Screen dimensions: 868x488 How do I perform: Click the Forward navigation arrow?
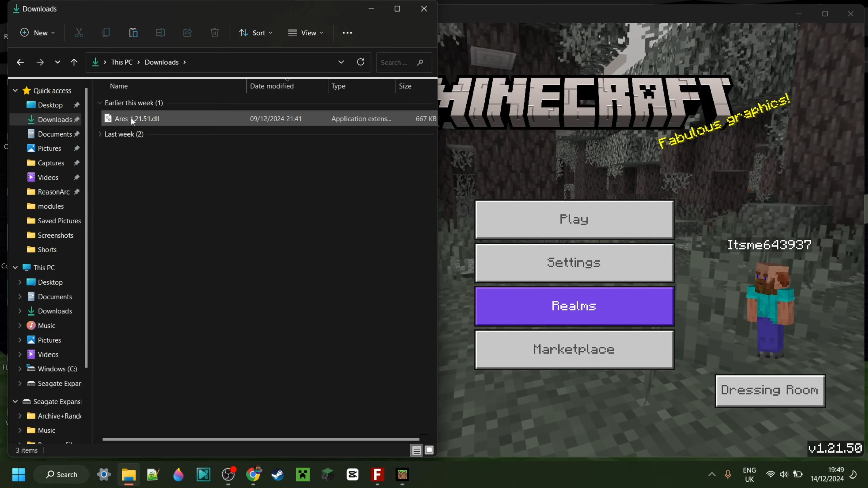point(40,62)
